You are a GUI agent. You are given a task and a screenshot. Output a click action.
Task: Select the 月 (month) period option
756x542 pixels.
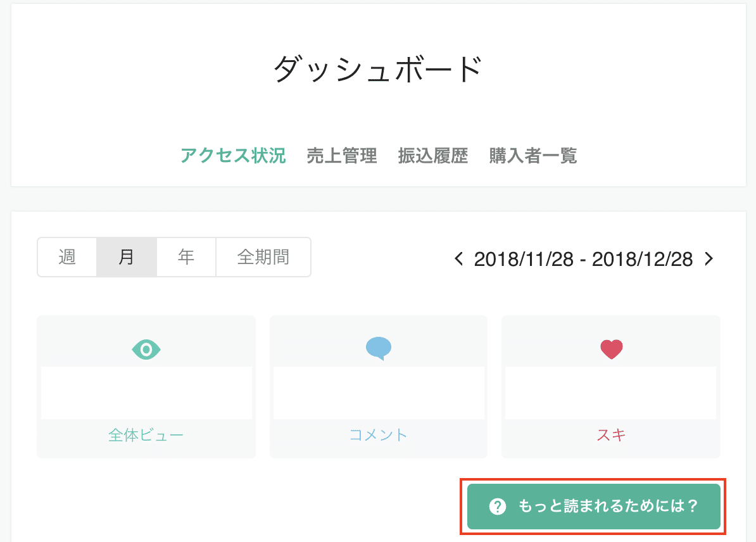click(126, 257)
